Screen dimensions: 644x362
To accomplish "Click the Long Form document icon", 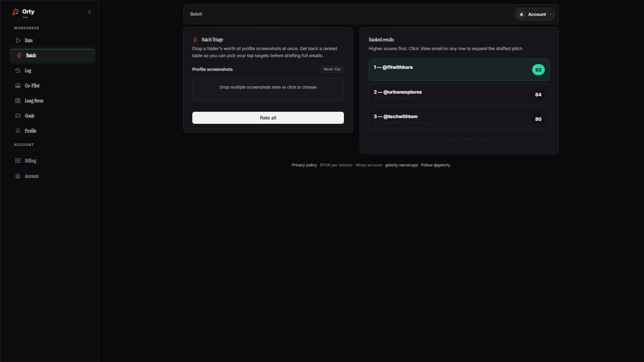I will coord(18,101).
